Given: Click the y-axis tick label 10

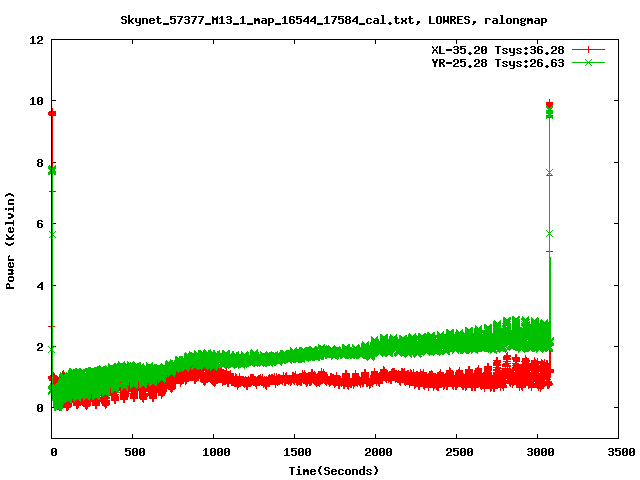Looking at the screenshot, I should coord(36,101).
